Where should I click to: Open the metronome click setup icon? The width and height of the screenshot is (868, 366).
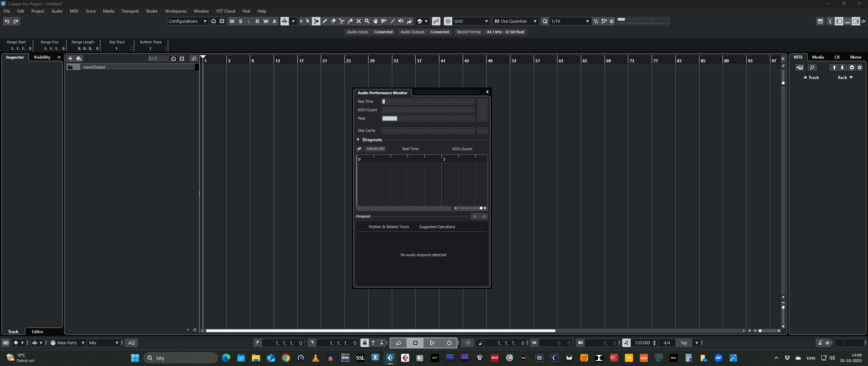[x=827, y=343]
